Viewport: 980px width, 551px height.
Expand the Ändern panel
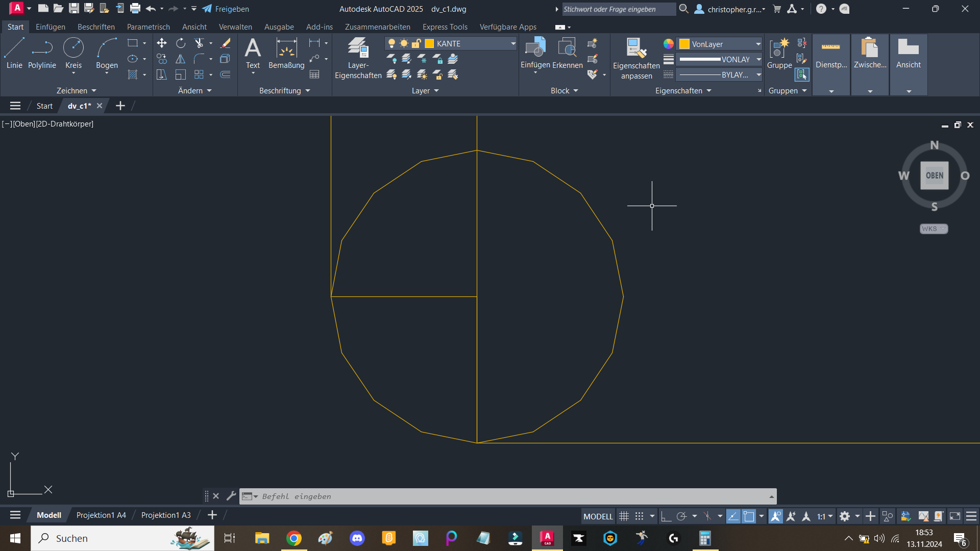(x=194, y=90)
